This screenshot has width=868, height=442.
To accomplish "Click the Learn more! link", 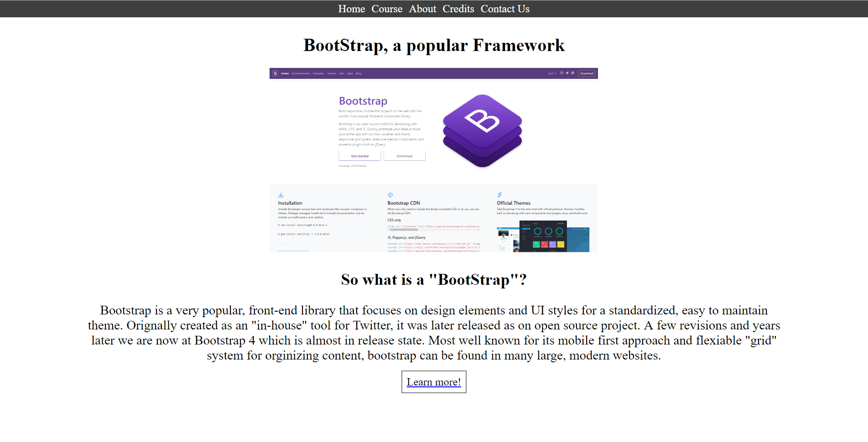I will tap(434, 382).
